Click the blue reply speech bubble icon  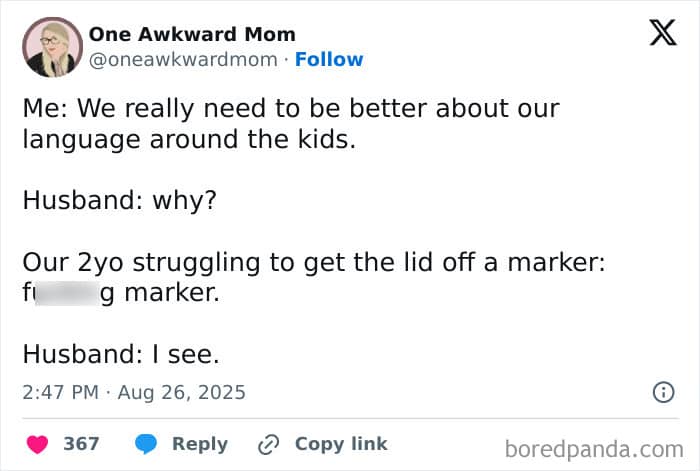point(146,443)
